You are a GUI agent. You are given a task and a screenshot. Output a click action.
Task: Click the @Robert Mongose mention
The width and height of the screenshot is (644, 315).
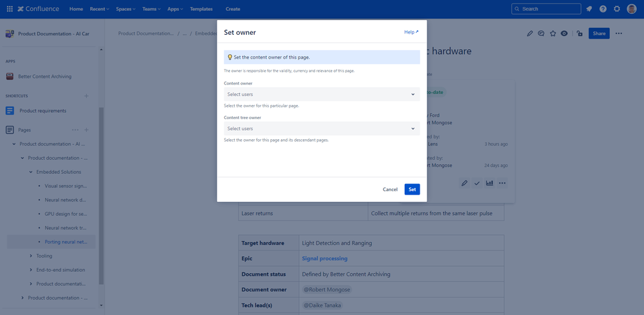327,290
